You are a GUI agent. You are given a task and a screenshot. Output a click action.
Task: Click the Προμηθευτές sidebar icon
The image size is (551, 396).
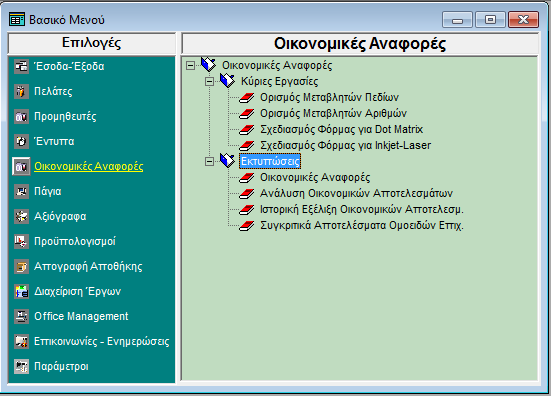21,116
